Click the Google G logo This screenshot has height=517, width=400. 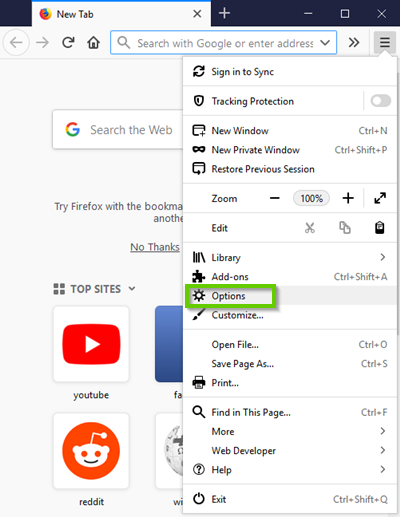[73, 129]
